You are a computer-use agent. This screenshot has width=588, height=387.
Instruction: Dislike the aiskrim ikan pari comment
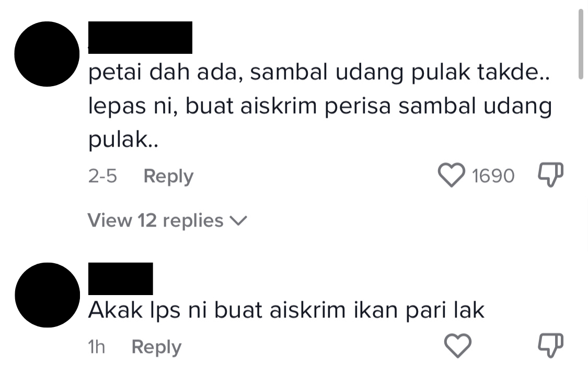(x=550, y=345)
